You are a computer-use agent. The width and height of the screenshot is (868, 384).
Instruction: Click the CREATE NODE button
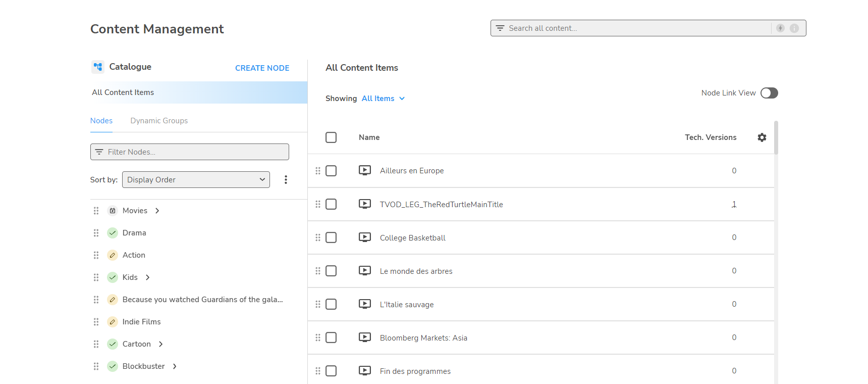[x=262, y=68]
